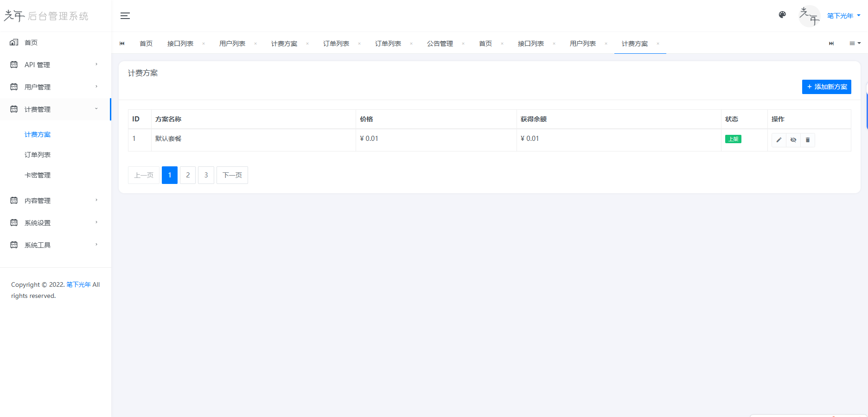The height and width of the screenshot is (417, 868).
Task: Click the trash delete icon for 默认套餐
Action: point(808,140)
